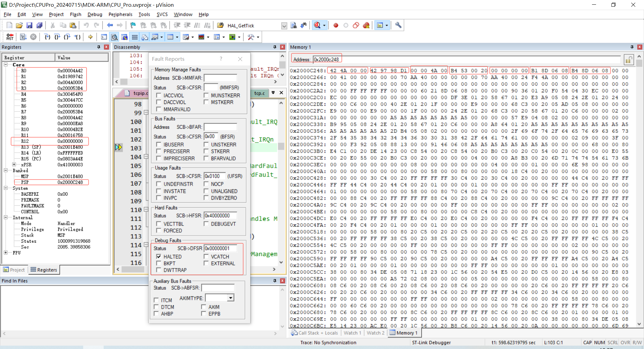The width and height of the screenshot is (644, 349).
Task: Close the Fault Reports dialog
Action: tap(240, 59)
